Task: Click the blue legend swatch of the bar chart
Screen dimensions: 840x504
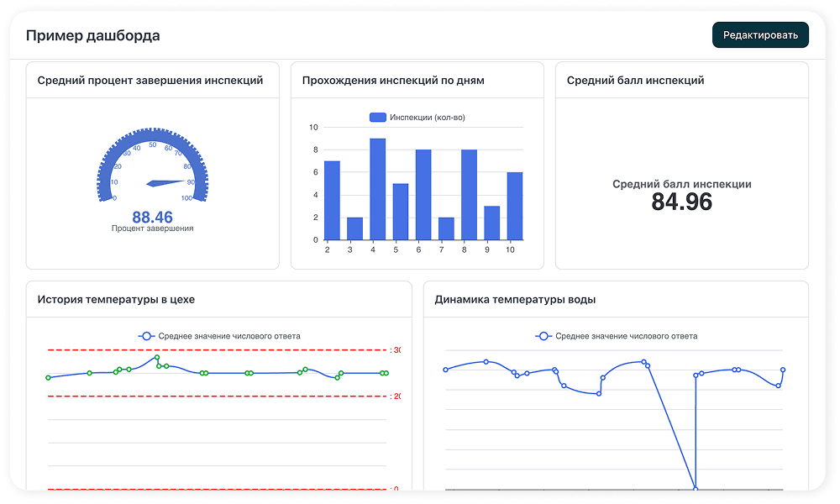Action: [377, 118]
